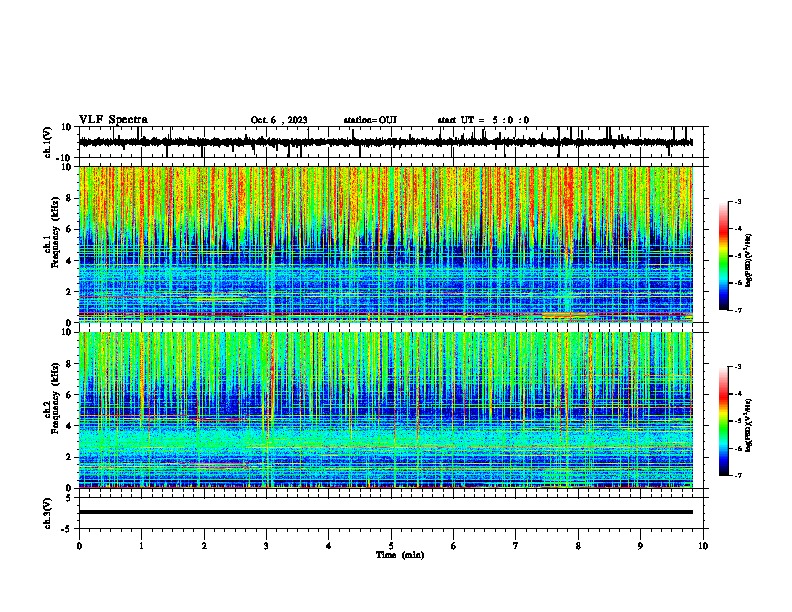Click the "-7" label on ch.2 colorbar
Screen dimensions: 792x612
click(737, 475)
